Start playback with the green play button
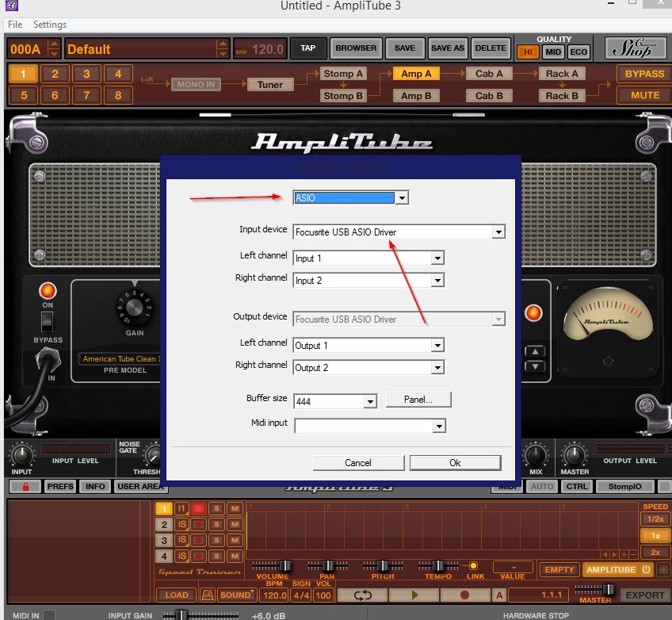672x620 pixels. 414,595
